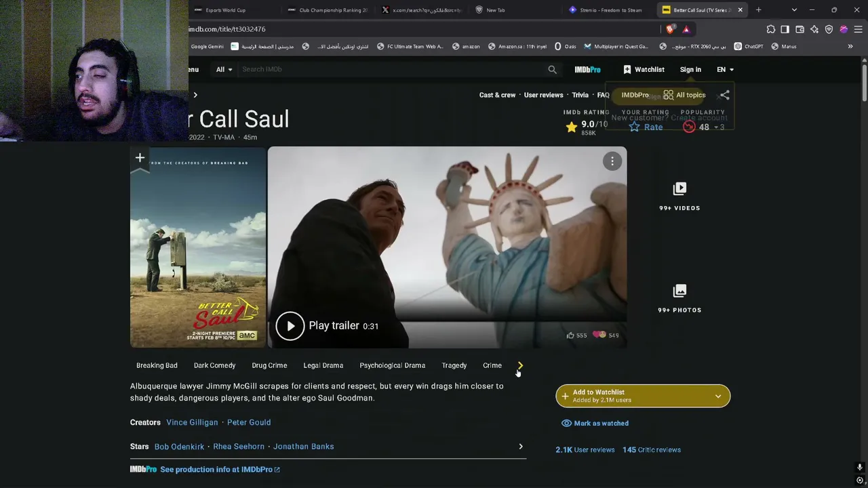Open the search category All dropdown
Viewport: 868px width, 488px height.
point(224,69)
